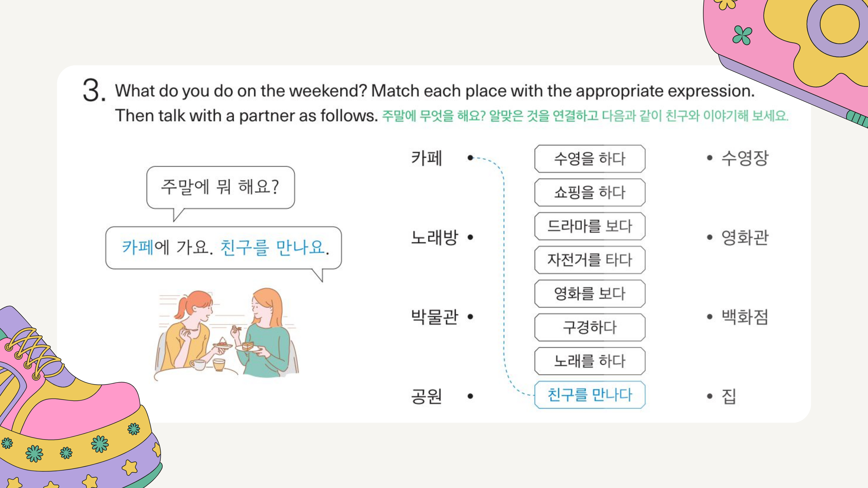Image resolution: width=868 pixels, height=488 pixels.
Task: Select the dot before 집
Action: pos(710,396)
